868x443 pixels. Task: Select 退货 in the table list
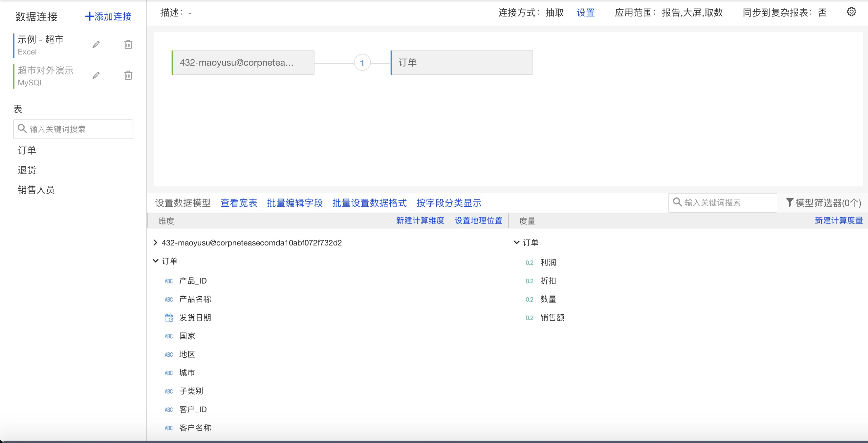pyautogui.click(x=27, y=170)
